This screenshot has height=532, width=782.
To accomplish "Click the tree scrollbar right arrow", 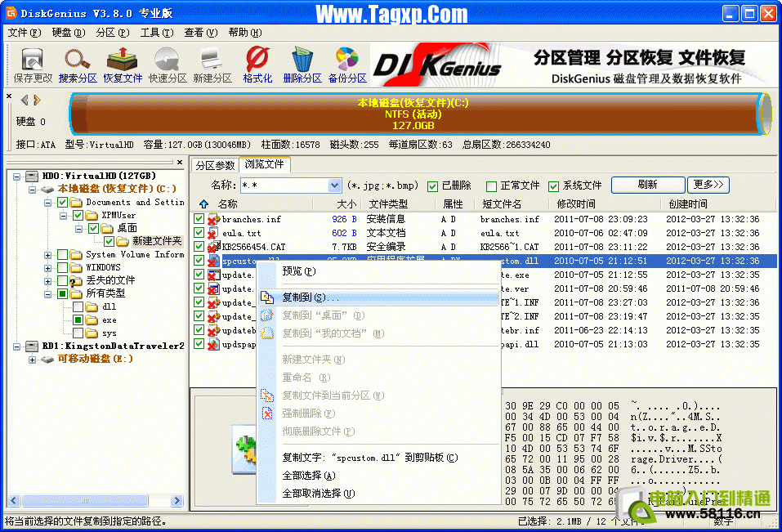I will click(x=177, y=500).
